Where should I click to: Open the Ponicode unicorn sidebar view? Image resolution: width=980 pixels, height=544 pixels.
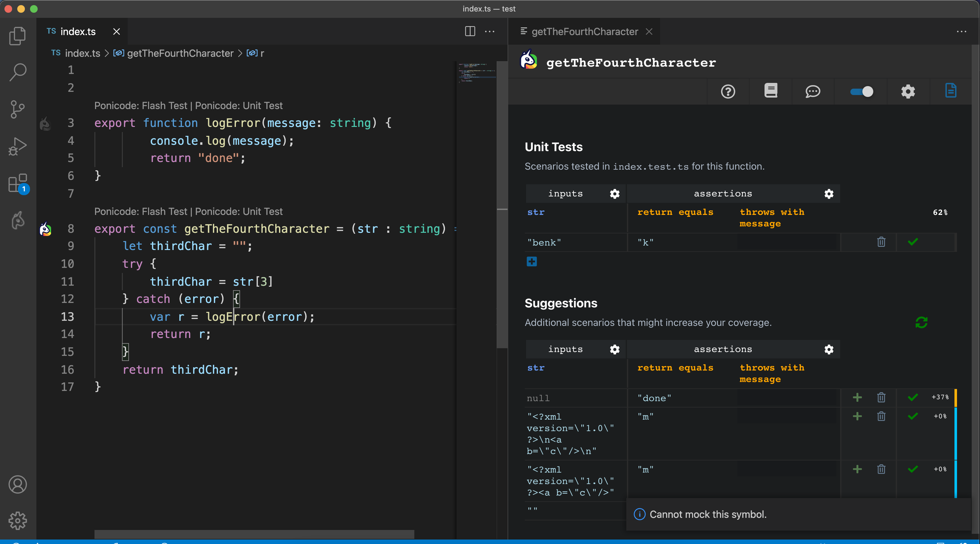point(18,220)
